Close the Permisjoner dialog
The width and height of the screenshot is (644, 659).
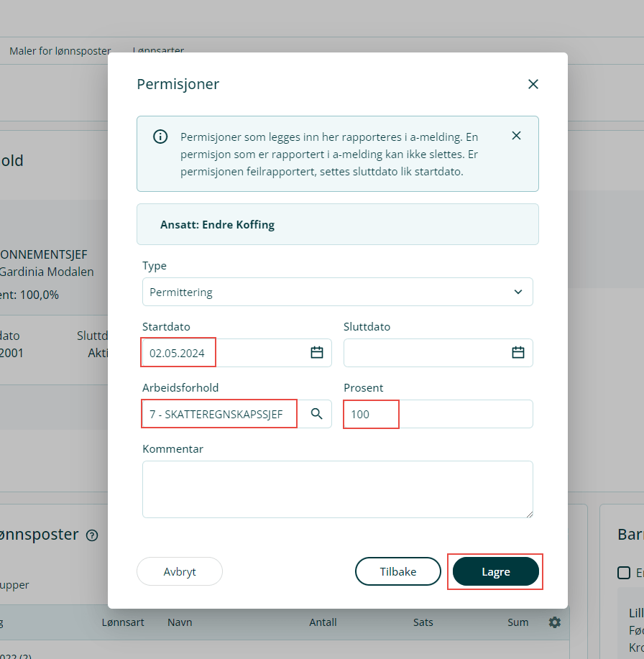[x=533, y=84]
